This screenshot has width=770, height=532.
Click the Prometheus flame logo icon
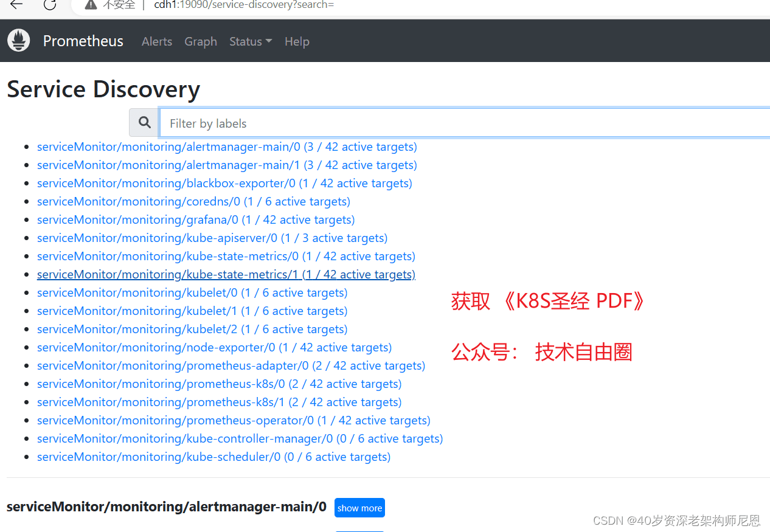pos(19,41)
